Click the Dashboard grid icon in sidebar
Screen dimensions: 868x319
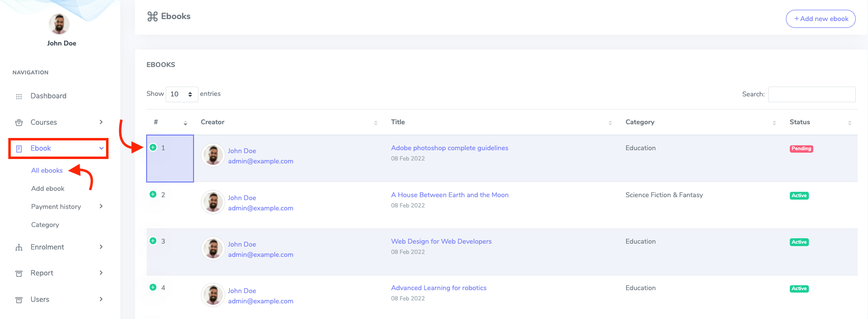(19, 96)
